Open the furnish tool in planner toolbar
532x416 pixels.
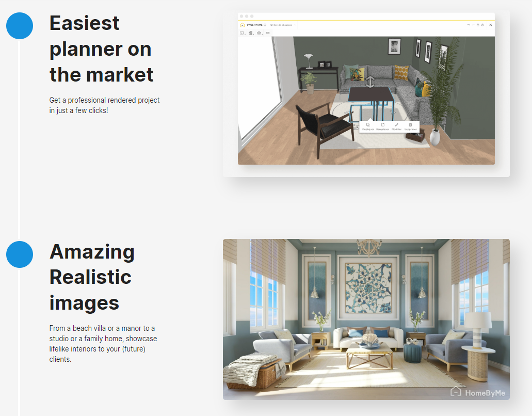click(251, 33)
